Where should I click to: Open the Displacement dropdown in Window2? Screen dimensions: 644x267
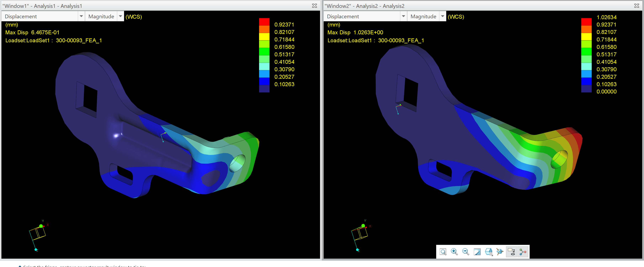[366, 17]
